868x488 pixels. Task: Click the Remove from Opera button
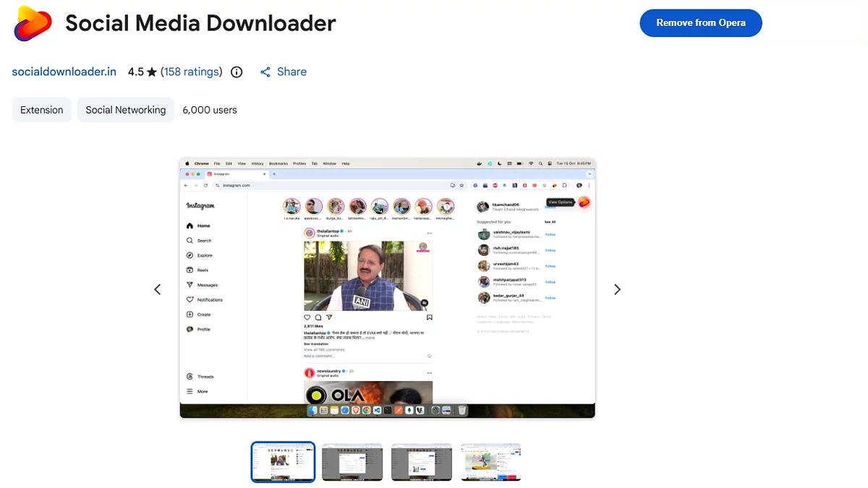click(700, 22)
